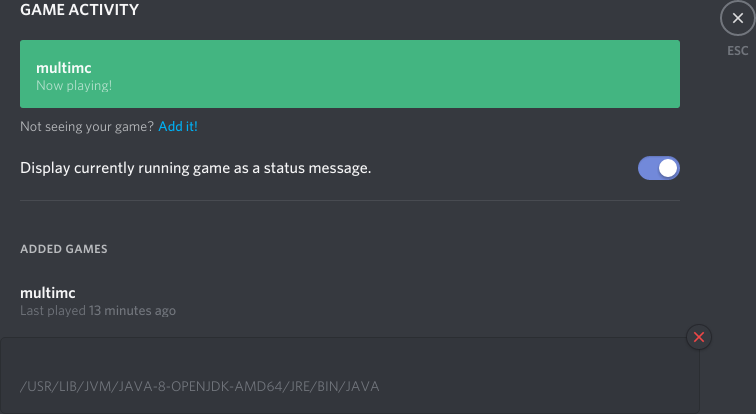Click the 'Now playing!' status text
The image size is (756, 414).
[74, 85]
